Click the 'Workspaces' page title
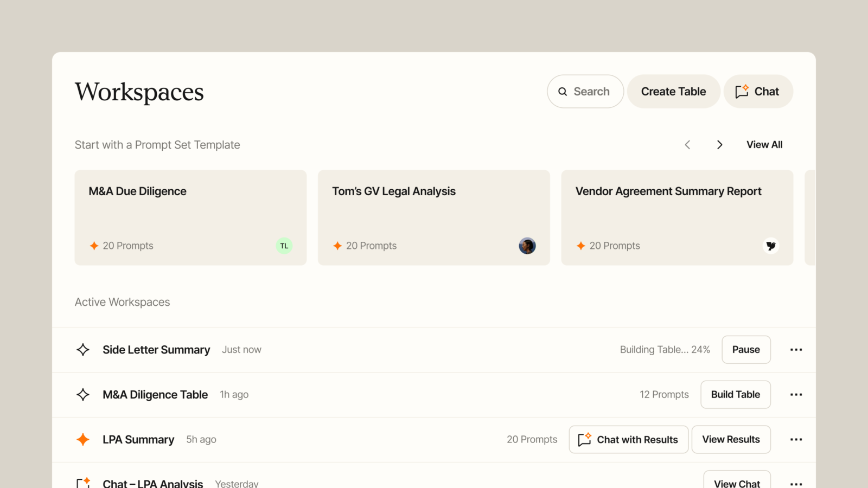The height and width of the screenshot is (488, 868). pos(139,92)
